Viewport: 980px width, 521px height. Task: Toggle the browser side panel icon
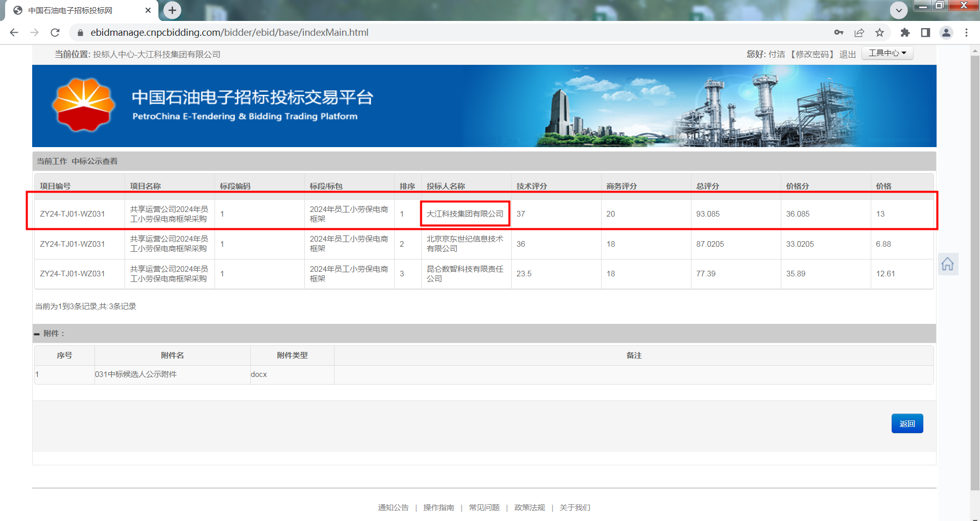click(925, 33)
